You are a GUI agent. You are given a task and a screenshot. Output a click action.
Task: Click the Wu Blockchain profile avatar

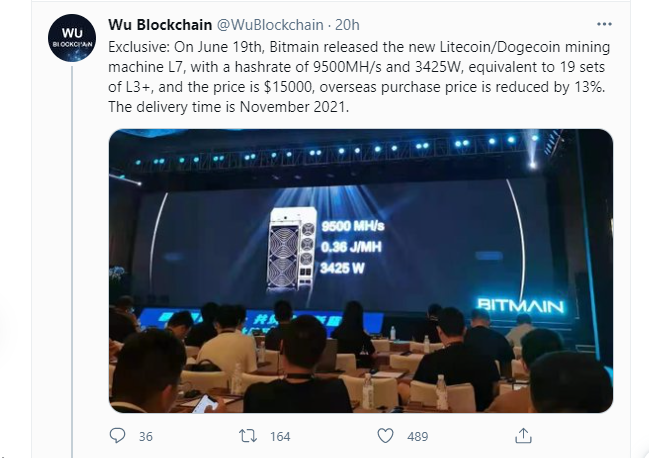click(72, 38)
